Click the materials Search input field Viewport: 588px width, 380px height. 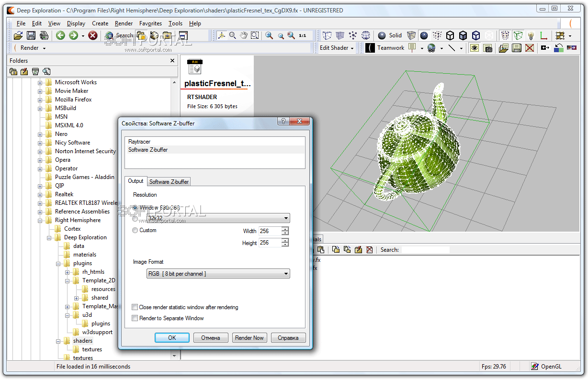click(x=425, y=250)
